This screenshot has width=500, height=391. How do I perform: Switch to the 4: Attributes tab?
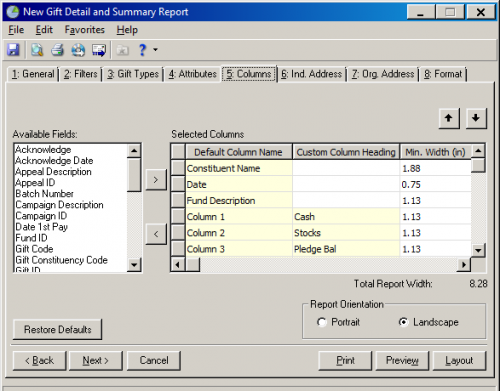[x=192, y=74]
